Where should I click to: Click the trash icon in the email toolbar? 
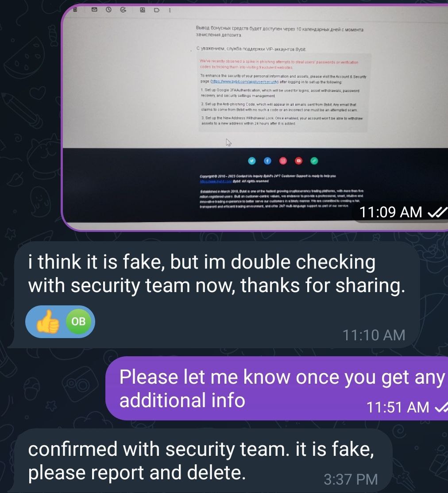pos(75,10)
